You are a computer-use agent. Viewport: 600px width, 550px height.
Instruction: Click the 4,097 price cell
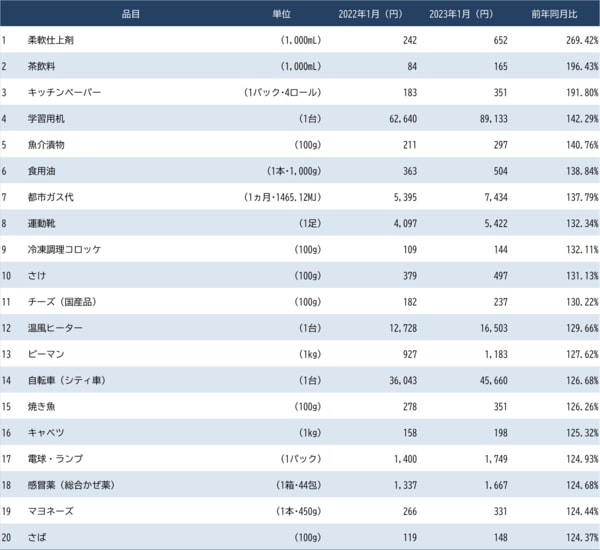click(x=405, y=223)
